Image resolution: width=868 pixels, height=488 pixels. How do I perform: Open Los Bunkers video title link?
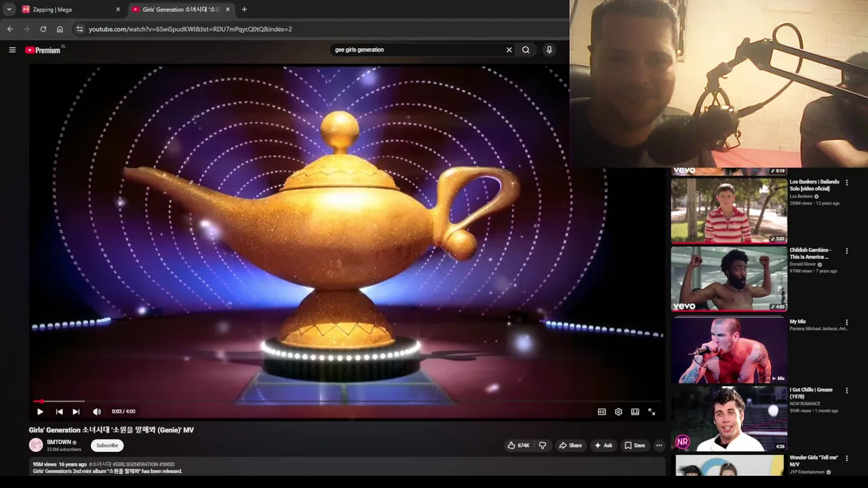click(814, 185)
